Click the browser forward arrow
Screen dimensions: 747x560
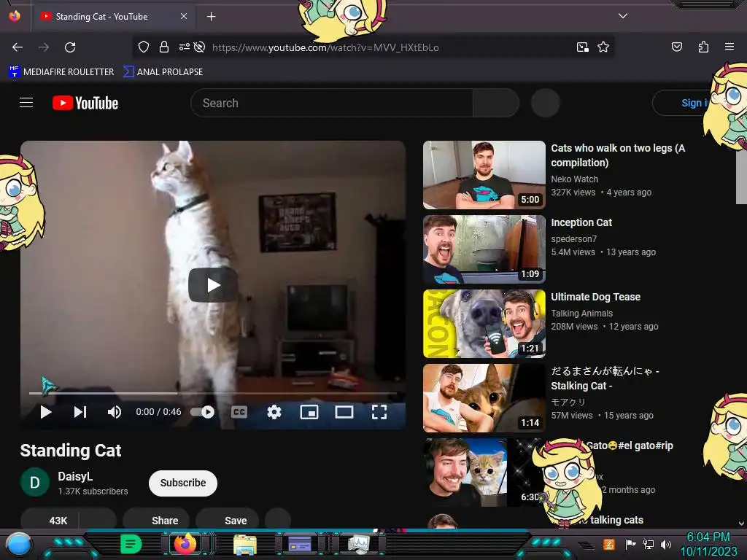44,47
